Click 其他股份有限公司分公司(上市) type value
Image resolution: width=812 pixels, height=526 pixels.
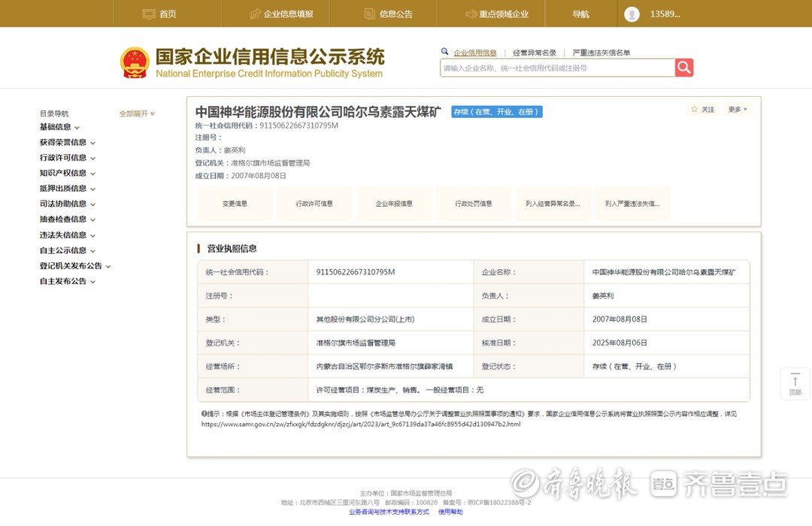pyautogui.click(x=365, y=319)
